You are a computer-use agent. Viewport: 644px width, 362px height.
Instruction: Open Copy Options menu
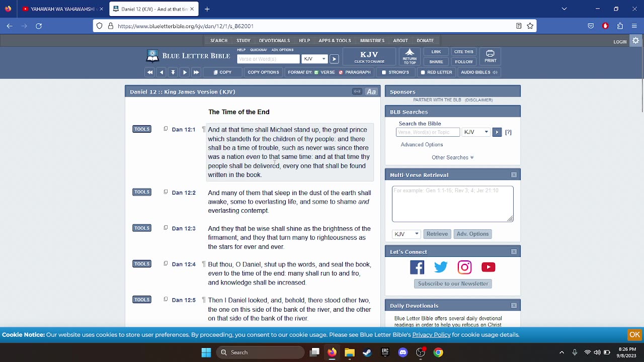pyautogui.click(x=263, y=72)
